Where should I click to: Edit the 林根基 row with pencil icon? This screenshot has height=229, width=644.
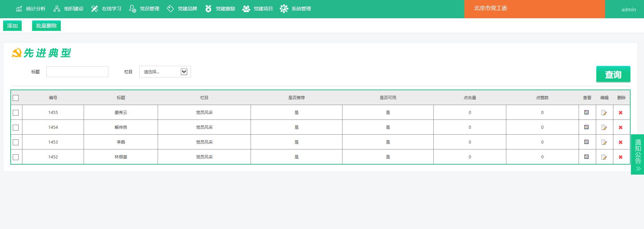[x=604, y=157]
